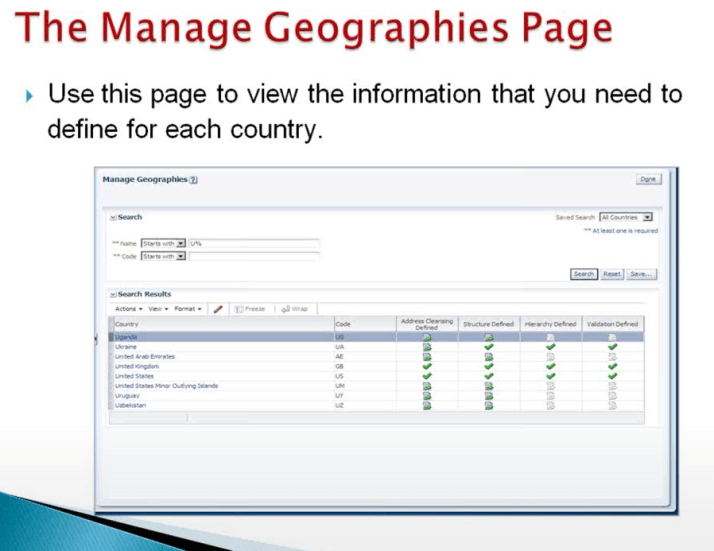Collapse the Search Results section
Viewport: 714px width, 551px height.
[112, 295]
